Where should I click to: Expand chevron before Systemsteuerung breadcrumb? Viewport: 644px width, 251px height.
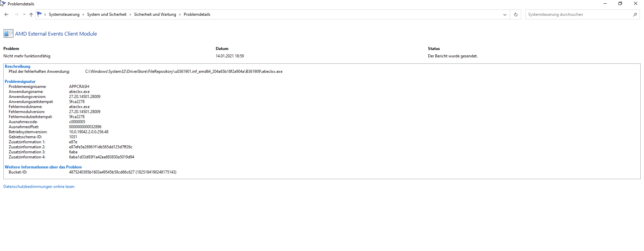pyautogui.click(x=45, y=14)
